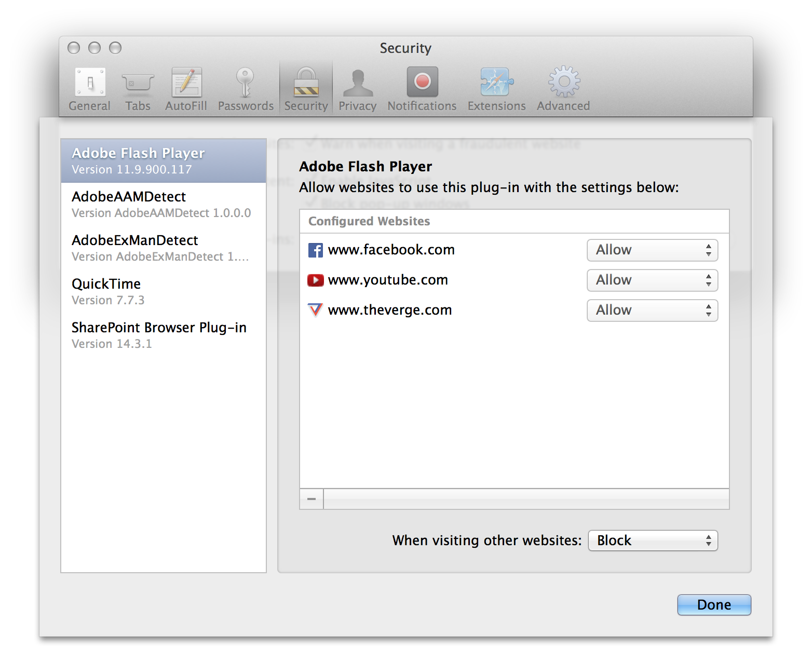Viewport: 812px width, 648px height.
Task: Change Flash setting for www.theverge.com
Action: point(653,310)
